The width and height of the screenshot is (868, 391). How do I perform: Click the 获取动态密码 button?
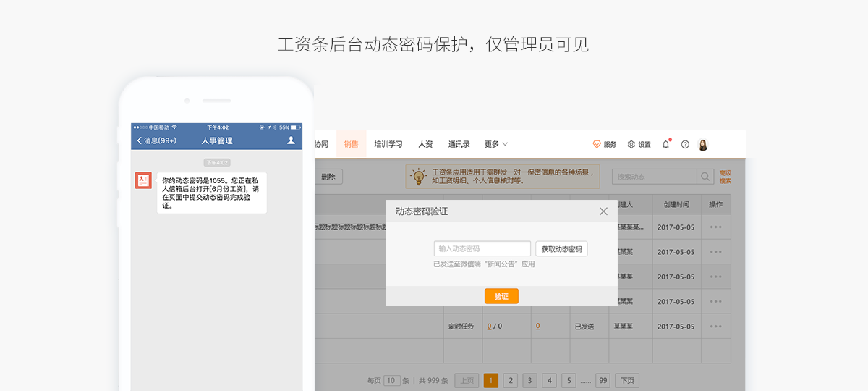pyautogui.click(x=561, y=249)
